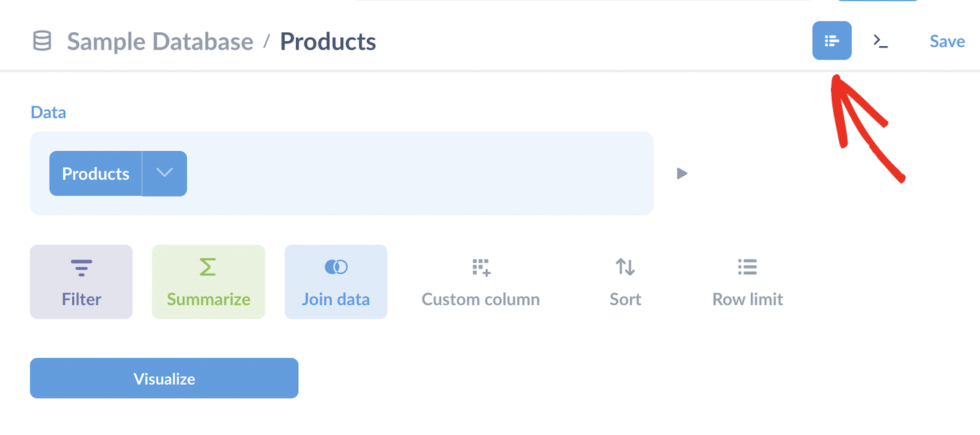This screenshot has height=435, width=980.
Task: Click the chevron on the Products button
Action: pyautogui.click(x=164, y=173)
